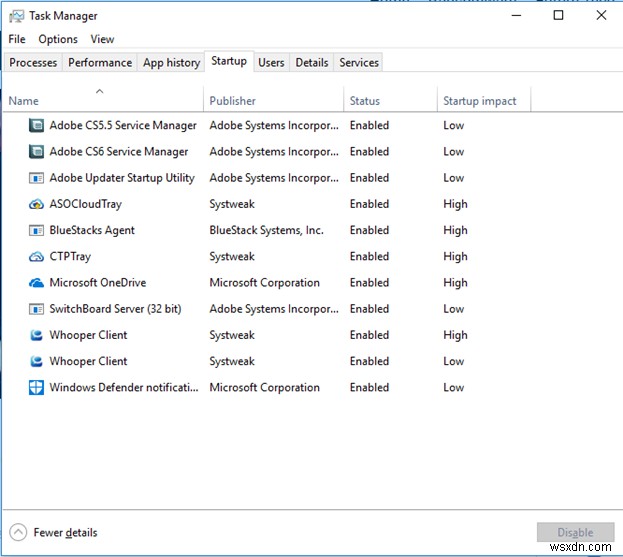623x557 pixels.
Task: Click the Disable button
Action: click(x=575, y=532)
